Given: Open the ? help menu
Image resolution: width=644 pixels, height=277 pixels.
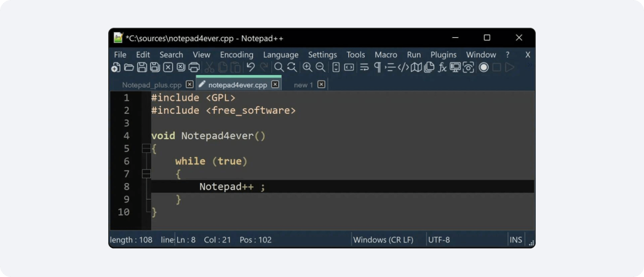Looking at the screenshot, I should tap(508, 55).
